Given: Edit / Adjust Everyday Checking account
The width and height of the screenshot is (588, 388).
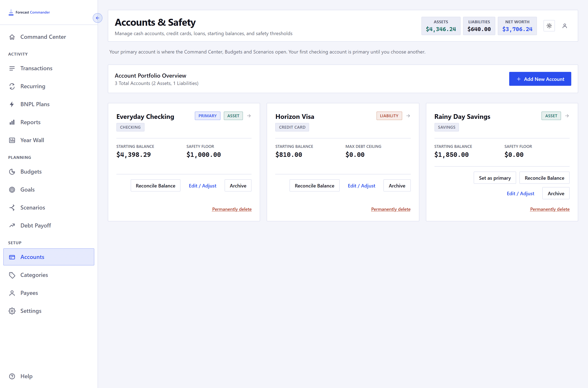Looking at the screenshot, I should click(x=202, y=186).
